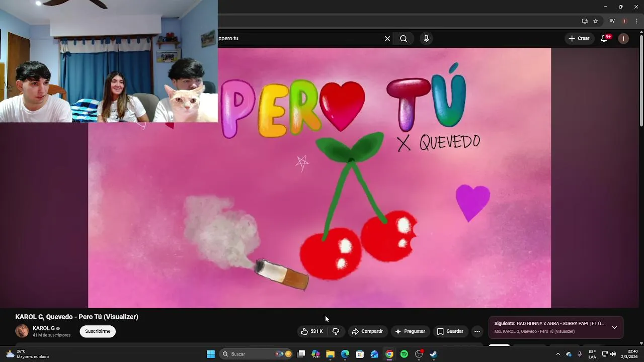The width and height of the screenshot is (644, 362).
Task: Click the install app icon in address bar
Action: pos(585,21)
